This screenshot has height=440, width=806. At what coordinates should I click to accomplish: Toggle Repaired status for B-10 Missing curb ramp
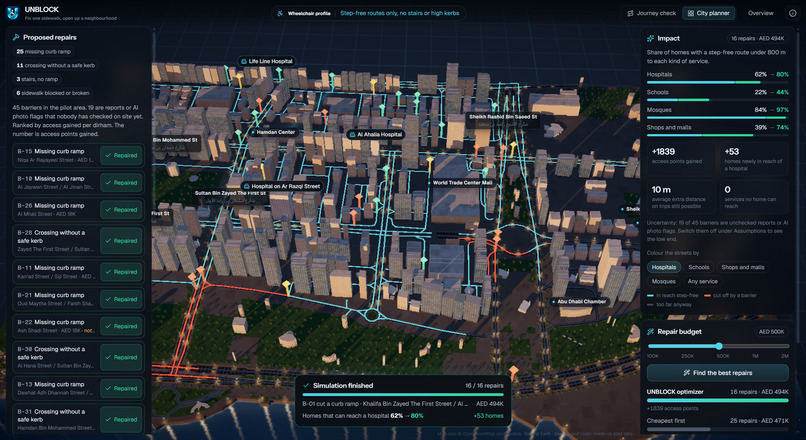point(121,182)
